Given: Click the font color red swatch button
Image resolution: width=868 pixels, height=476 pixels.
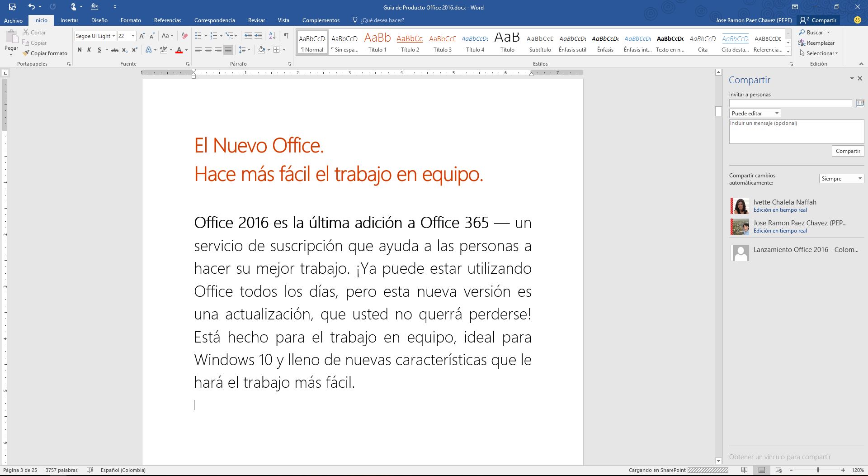Looking at the screenshot, I should (x=179, y=50).
